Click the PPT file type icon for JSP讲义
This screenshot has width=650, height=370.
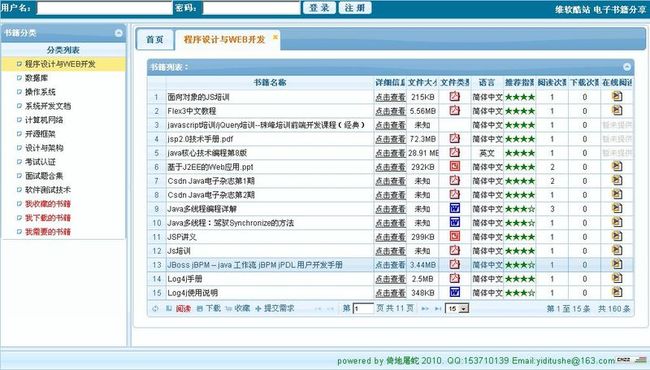click(x=455, y=236)
